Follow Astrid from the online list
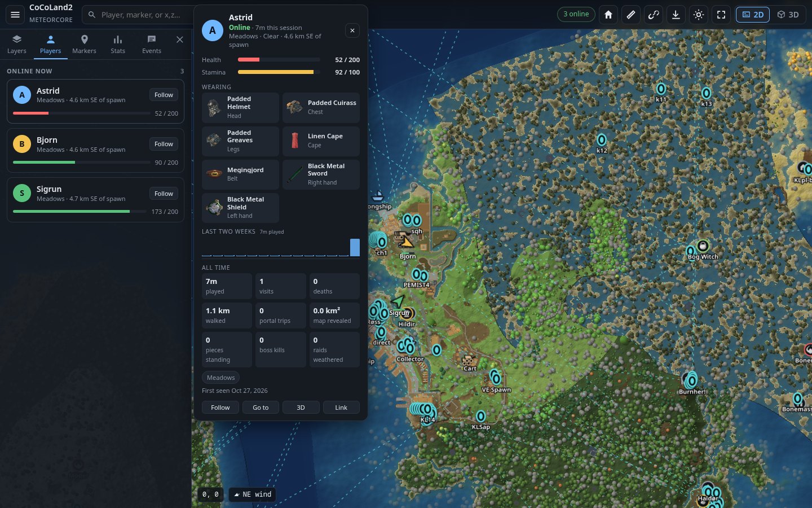Screen dimensions: 812x508 click(164, 95)
